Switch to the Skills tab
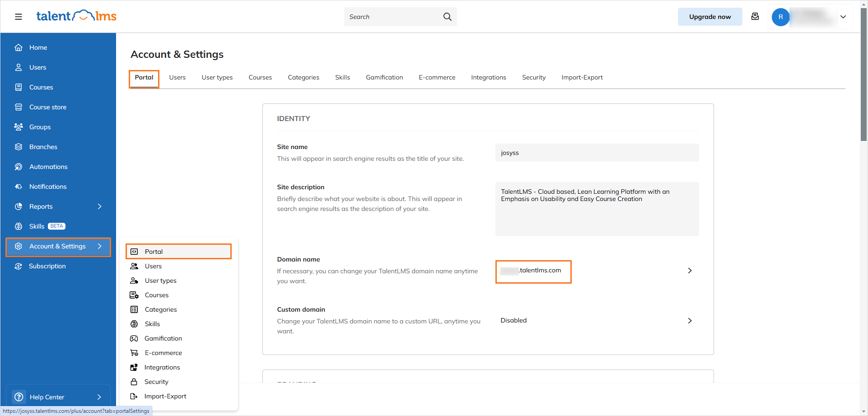 point(342,78)
